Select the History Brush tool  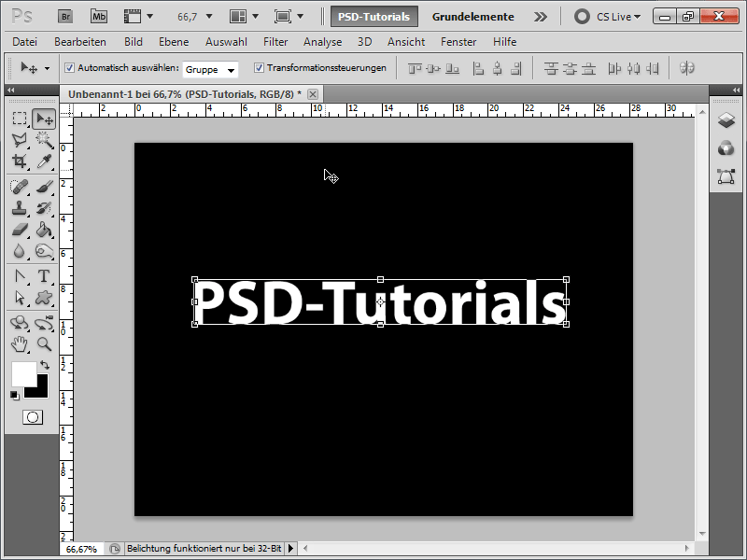tap(44, 208)
